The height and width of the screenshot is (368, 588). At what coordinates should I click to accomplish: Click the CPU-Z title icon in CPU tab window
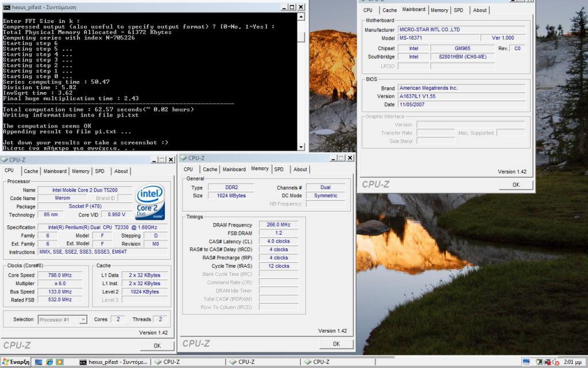(5, 160)
